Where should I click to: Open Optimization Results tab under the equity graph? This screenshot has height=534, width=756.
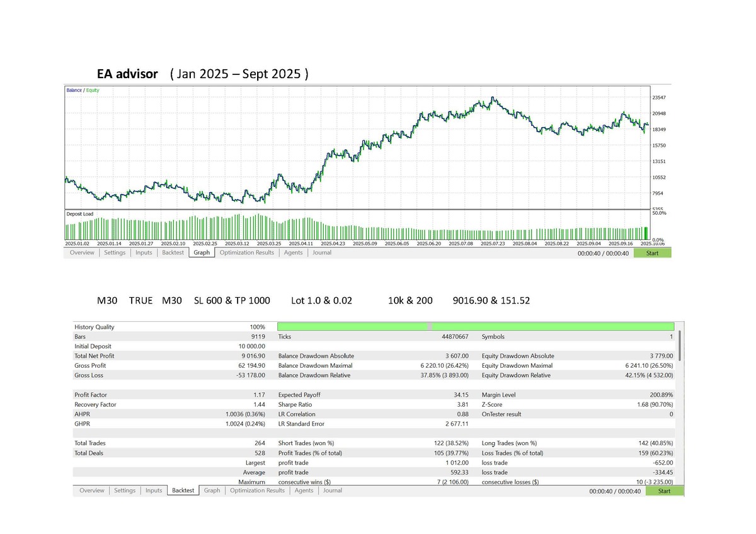[246, 253]
